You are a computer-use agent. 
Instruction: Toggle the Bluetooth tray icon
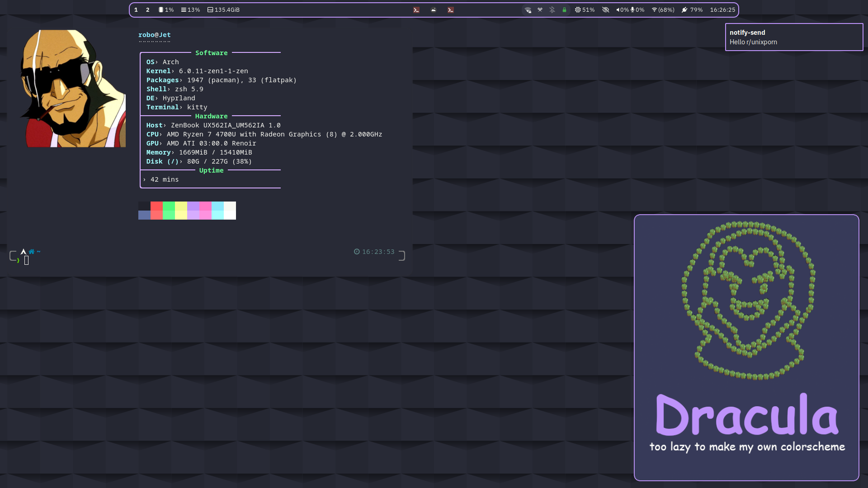point(552,10)
